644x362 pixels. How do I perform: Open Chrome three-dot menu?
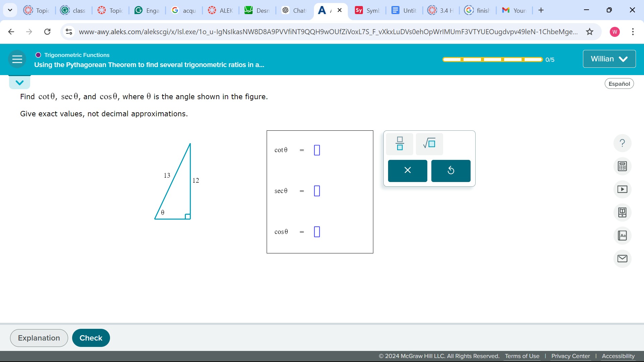[x=633, y=32]
